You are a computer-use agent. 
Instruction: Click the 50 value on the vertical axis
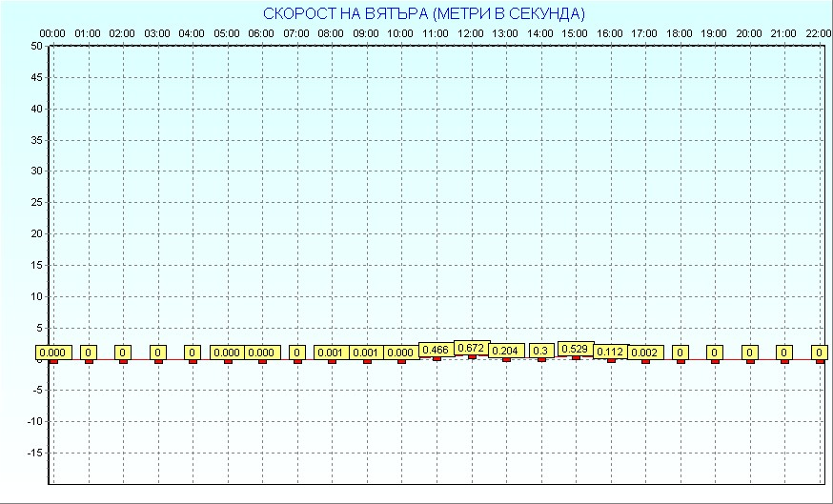[x=36, y=46]
